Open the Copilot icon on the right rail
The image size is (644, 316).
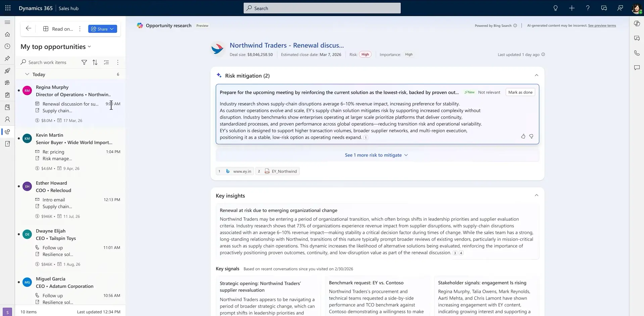click(x=637, y=23)
